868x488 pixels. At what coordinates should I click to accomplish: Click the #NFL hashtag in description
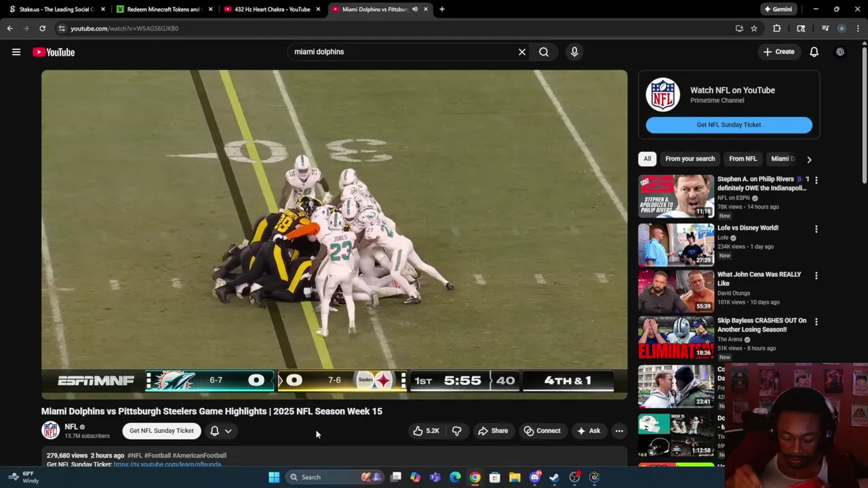135,455
